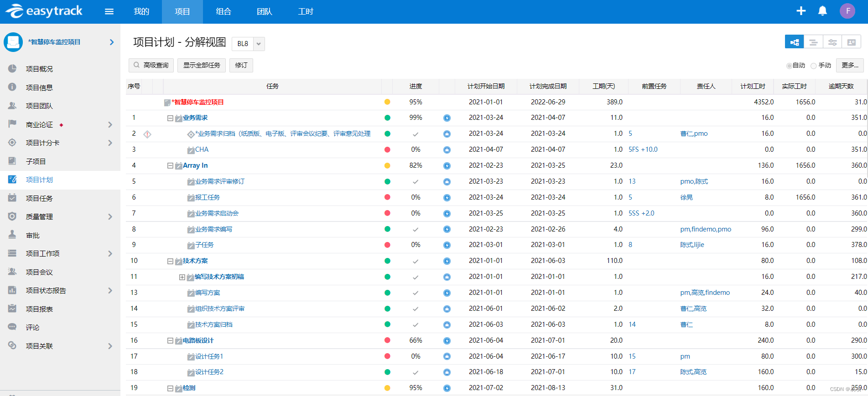The height and width of the screenshot is (396, 868).
Task: Collapse the Array In task group
Action: [170, 166]
